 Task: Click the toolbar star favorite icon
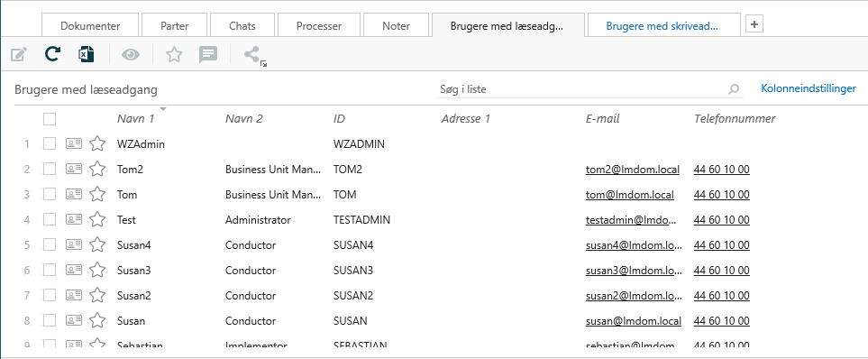click(174, 54)
